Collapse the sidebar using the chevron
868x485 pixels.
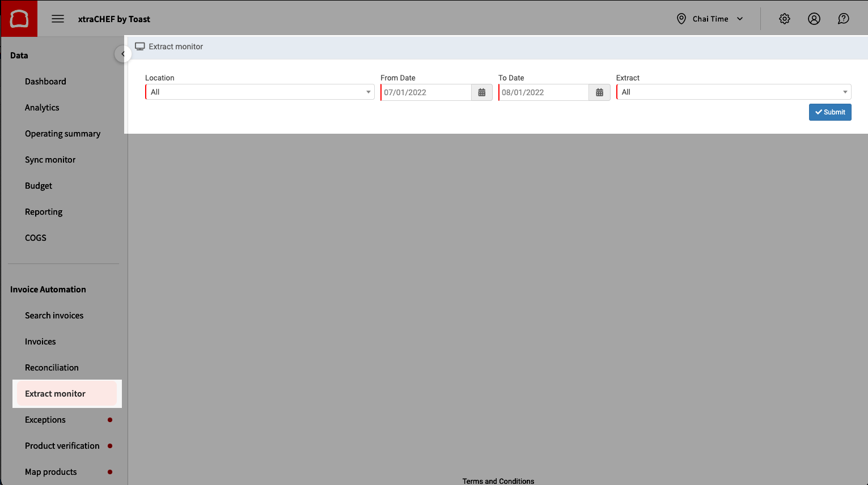[x=123, y=54]
